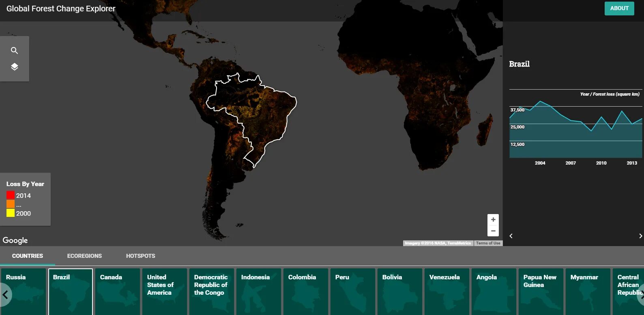Click the 37,500 value on chart
Viewport: 644px width, 315px height.
517,110
